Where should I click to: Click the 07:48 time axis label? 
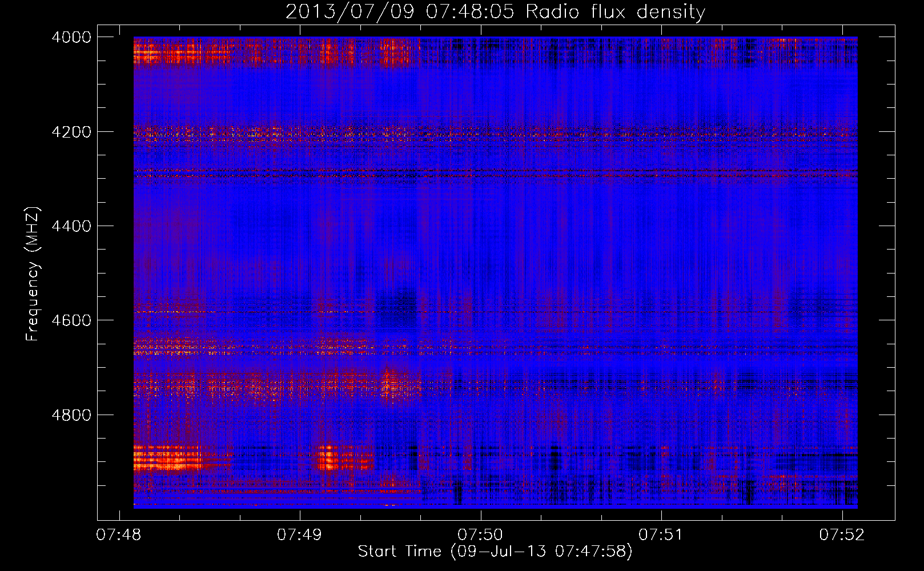click(x=119, y=534)
